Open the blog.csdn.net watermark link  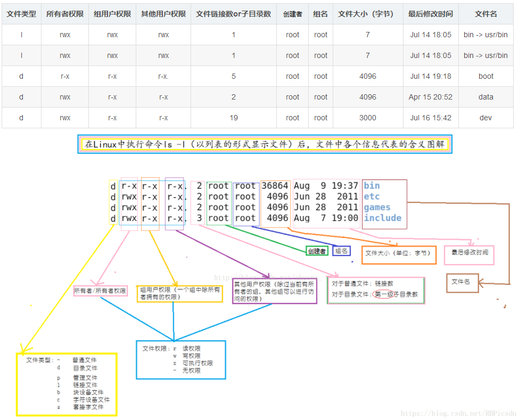coord(458,413)
